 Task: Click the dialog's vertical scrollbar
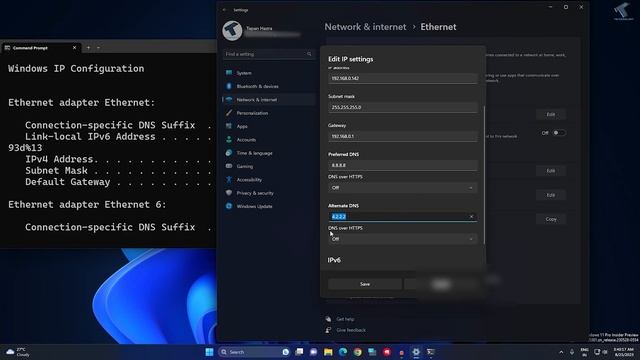(484, 176)
